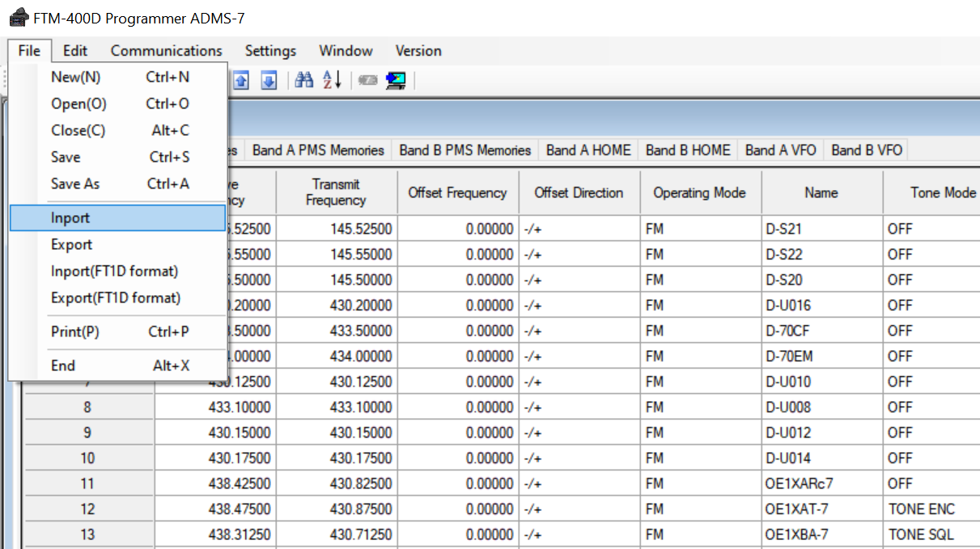Switch to the Band A VFO tab

[781, 150]
